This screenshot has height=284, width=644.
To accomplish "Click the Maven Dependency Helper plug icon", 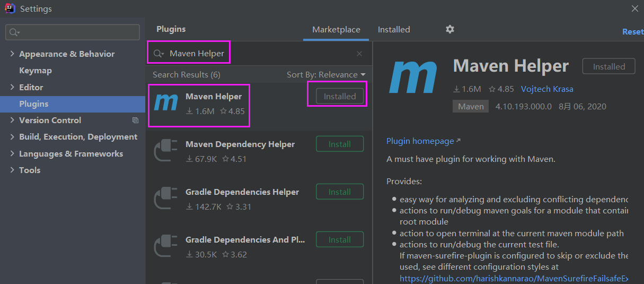I will pos(166,151).
